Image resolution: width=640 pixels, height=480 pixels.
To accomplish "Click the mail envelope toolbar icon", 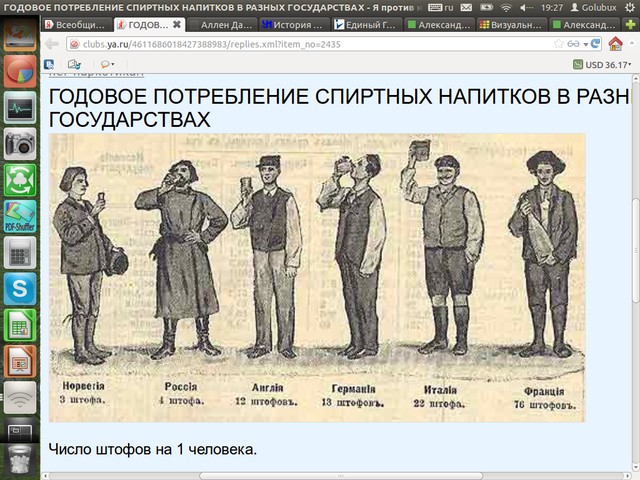I will coord(74,64).
